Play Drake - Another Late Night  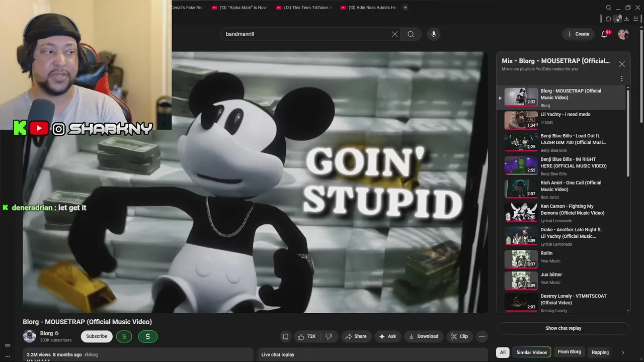561,236
